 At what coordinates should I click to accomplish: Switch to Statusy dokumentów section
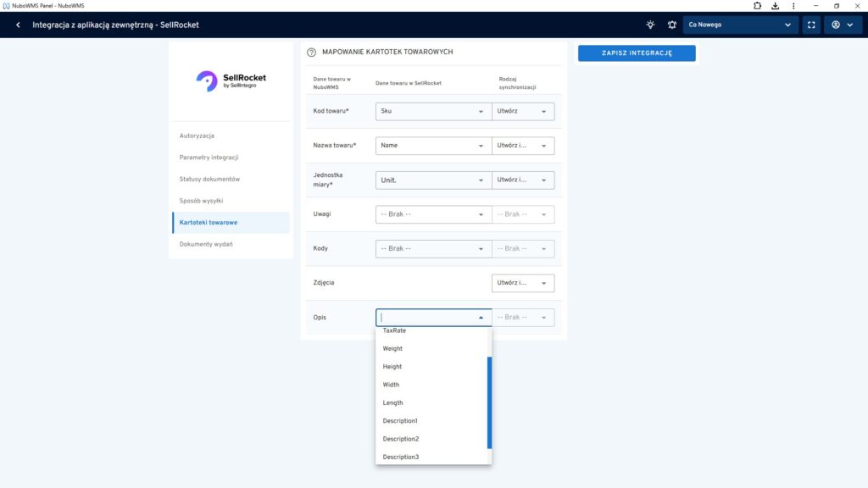(x=209, y=179)
